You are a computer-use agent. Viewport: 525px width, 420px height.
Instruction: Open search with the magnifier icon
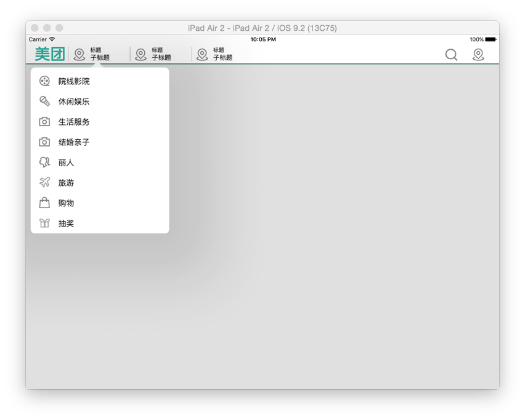tap(451, 55)
